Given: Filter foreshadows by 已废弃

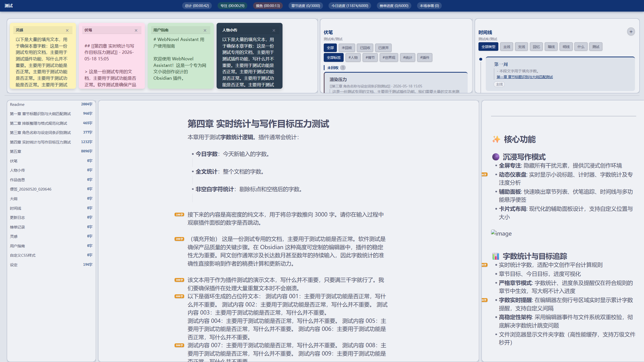Looking at the screenshot, I should click(x=383, y=48).
